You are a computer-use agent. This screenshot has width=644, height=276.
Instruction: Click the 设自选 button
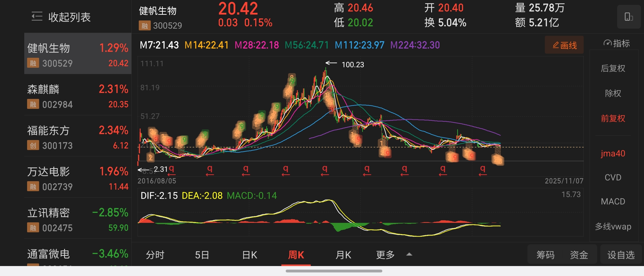click(621, 255)
